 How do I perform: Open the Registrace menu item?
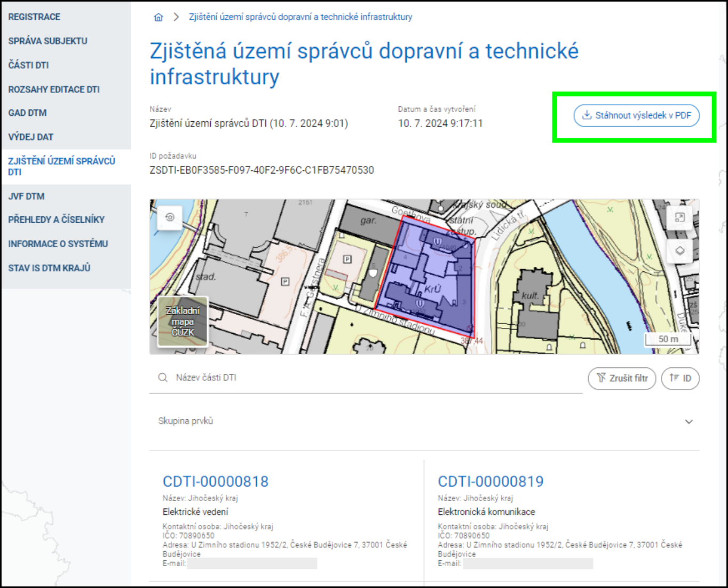coord(34,17)
